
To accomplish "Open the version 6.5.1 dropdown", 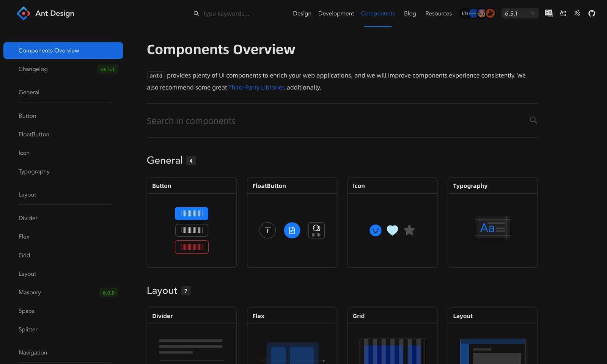I will [520, 13].
